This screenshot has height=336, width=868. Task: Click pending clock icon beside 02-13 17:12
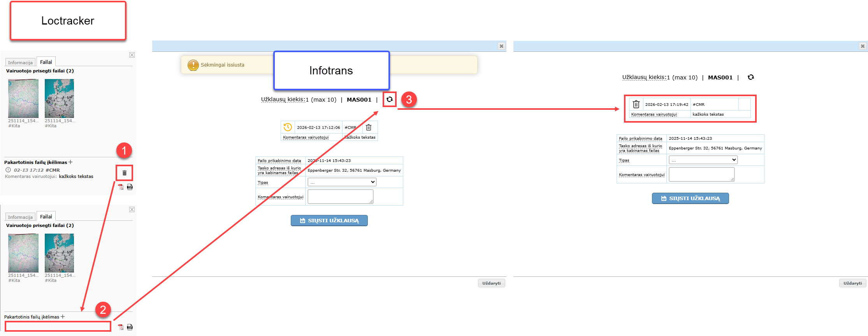(8, 170)
